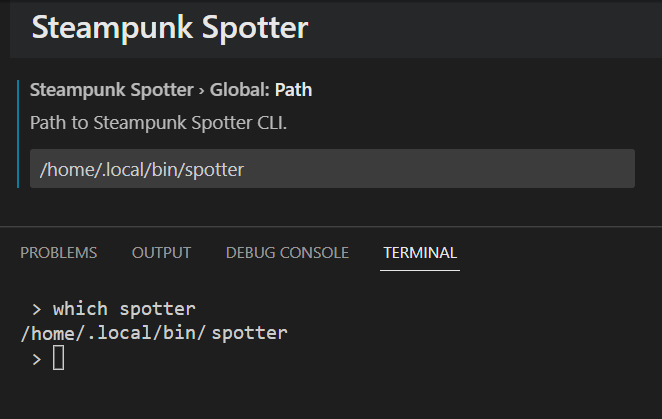Click the word "which" in the terminal
This screenshot has height=419, width=662.
coord(81,308)
